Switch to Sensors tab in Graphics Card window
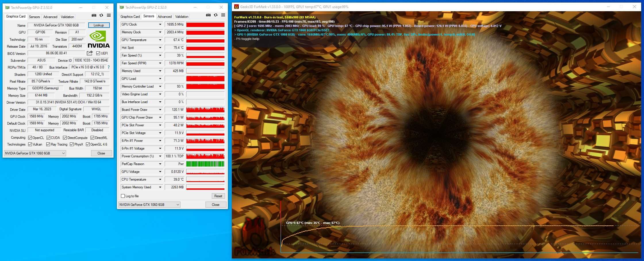 [x=34, y=17]
